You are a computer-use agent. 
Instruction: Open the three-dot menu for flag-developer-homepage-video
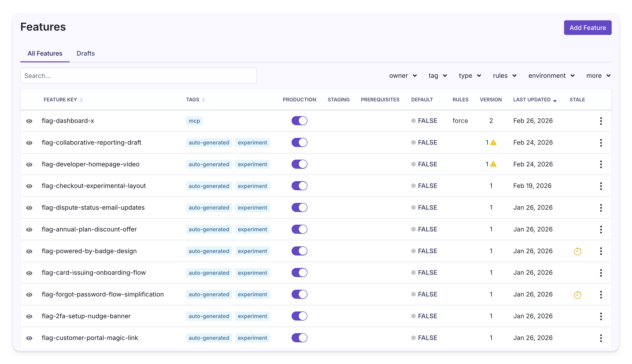coord(601,164)
